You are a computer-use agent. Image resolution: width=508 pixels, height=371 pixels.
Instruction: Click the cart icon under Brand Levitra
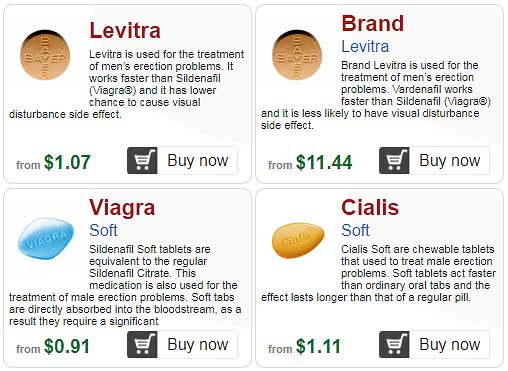394,160
